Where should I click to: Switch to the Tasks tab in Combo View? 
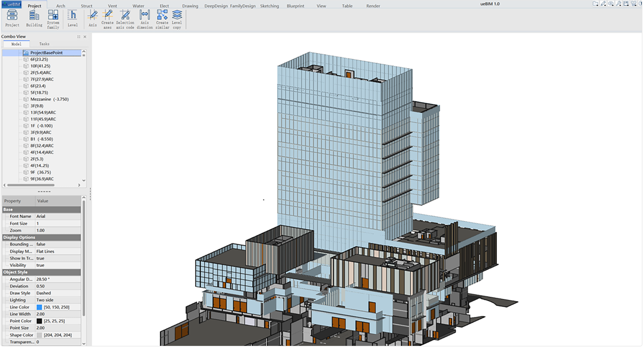(44, 44)
